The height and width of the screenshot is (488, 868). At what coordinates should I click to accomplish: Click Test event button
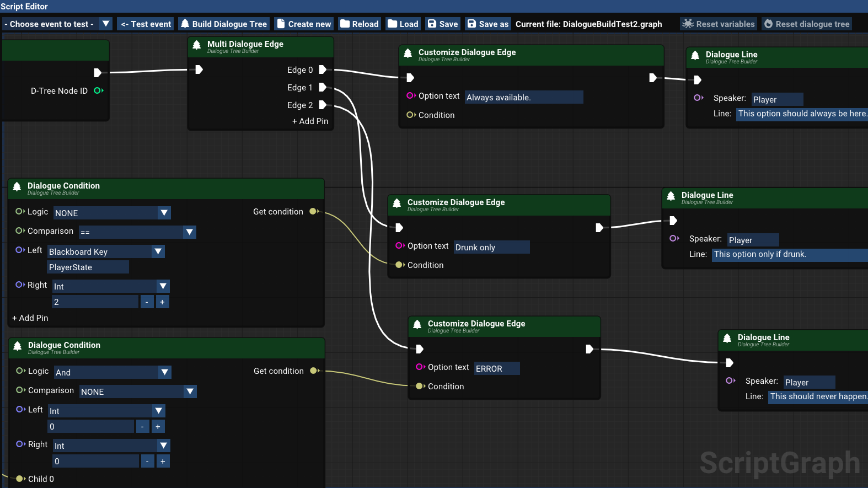146,24
